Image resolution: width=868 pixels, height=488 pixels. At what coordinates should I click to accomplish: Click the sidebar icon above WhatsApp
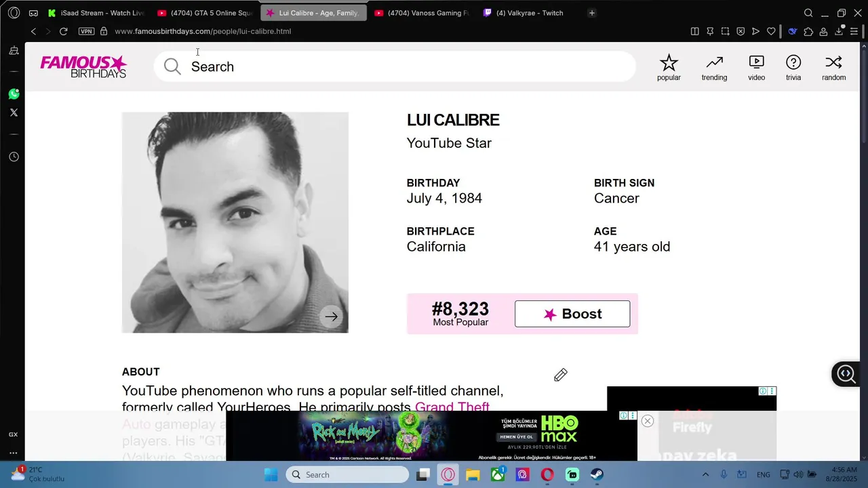14,51
